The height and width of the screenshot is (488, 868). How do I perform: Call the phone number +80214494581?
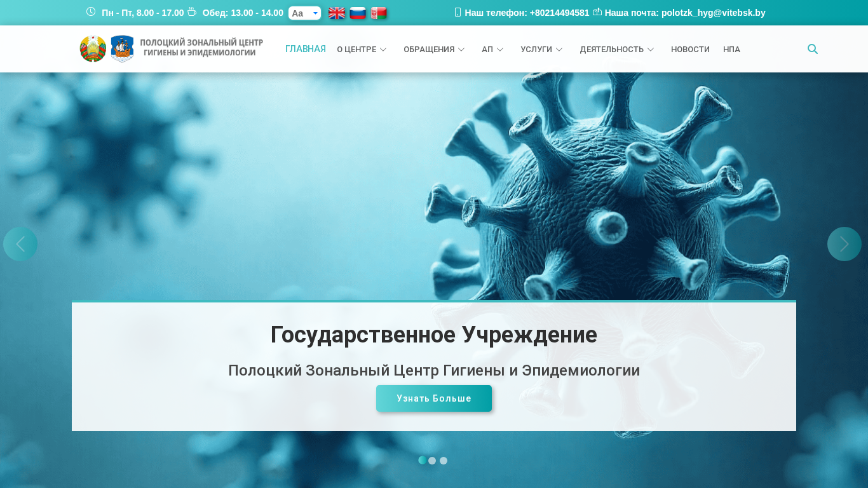click(x=559, y=13)
